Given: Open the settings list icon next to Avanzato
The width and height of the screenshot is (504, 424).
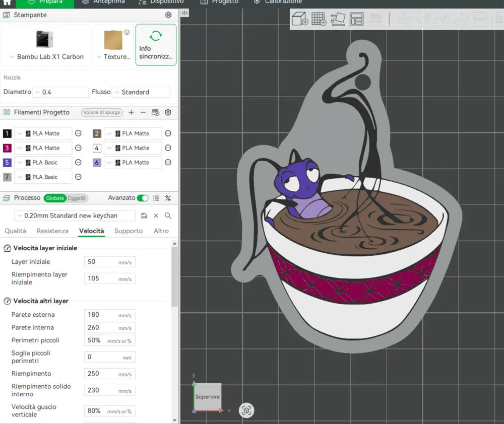Looking at the screenshot, I should (x=156, y=198).
